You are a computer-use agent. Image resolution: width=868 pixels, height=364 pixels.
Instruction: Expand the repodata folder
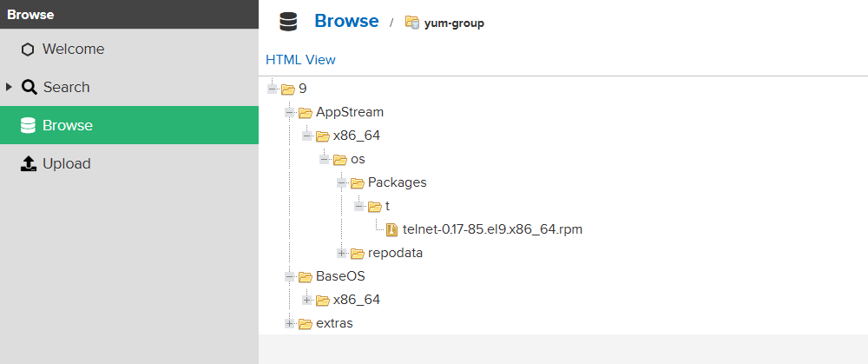coord(341,253)
